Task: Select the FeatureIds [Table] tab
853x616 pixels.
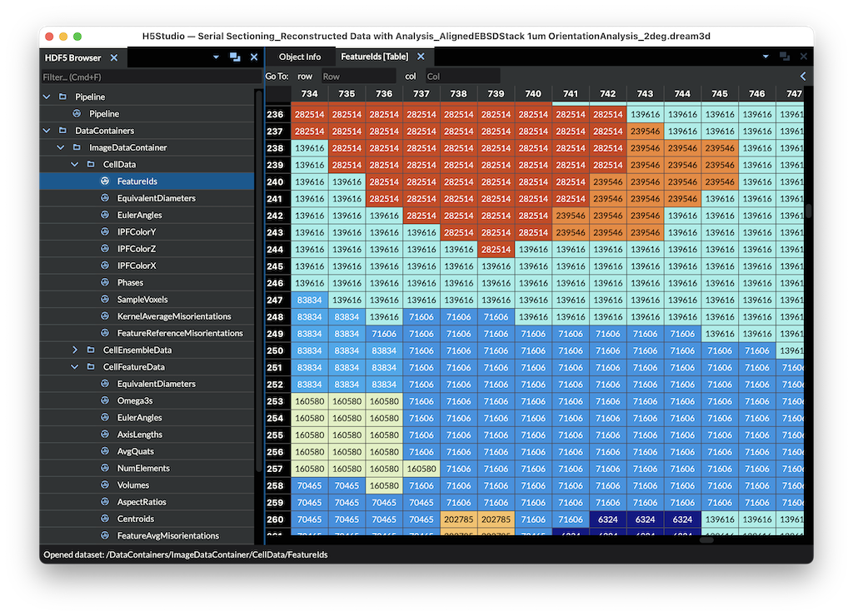Action: pyautogui.click(x=375, y=57)
